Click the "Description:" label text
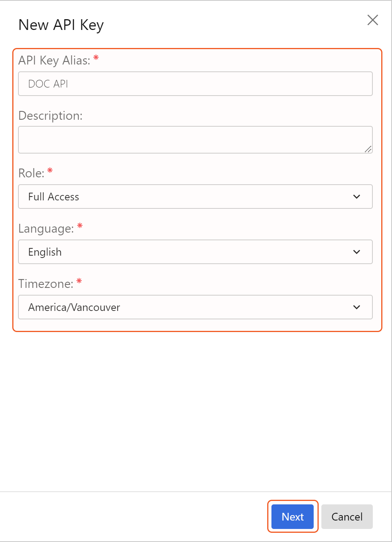392x542 pixels. point(50,116)
